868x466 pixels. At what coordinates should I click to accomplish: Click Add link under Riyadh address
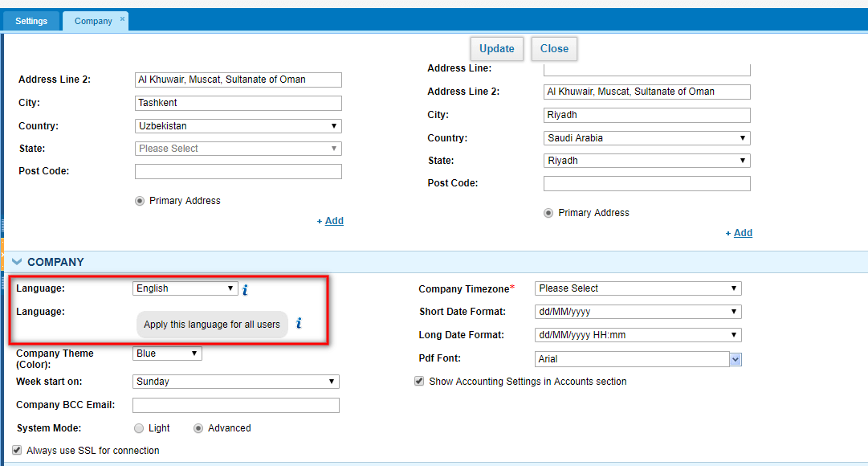[x=743, y=233]
